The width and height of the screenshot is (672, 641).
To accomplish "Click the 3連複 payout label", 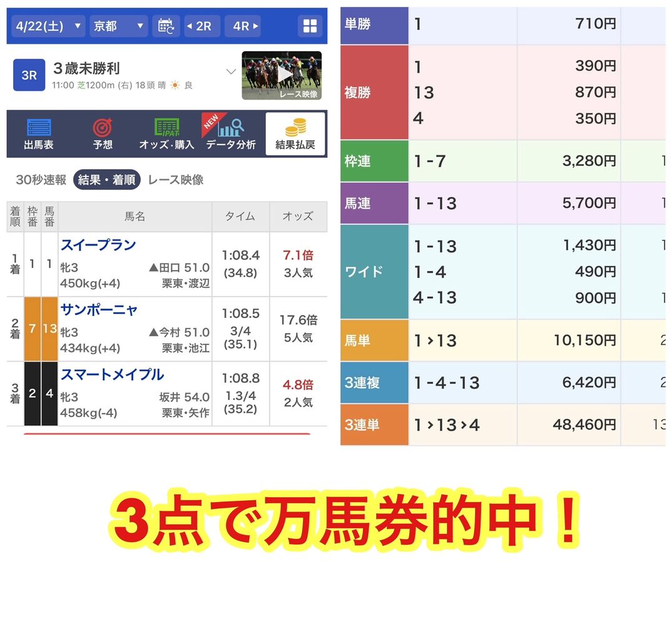I will 374,382.
